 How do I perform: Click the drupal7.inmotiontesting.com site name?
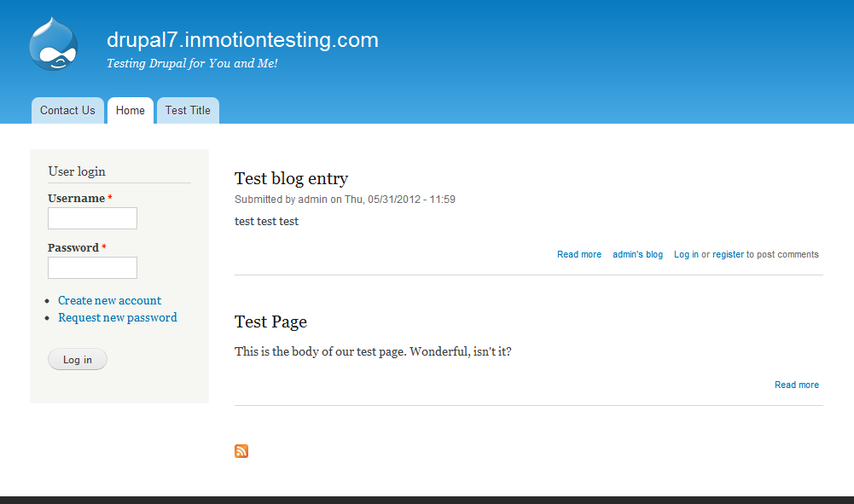(242, 40)
